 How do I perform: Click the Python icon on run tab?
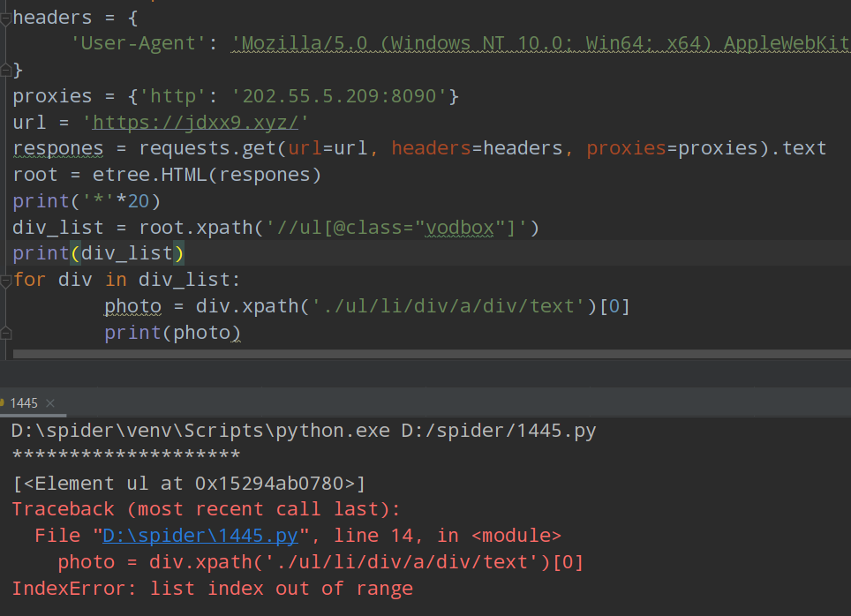point(3,403)
